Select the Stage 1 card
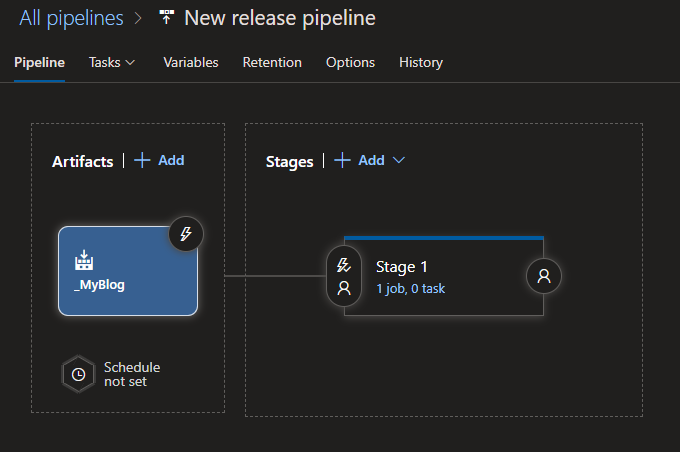The height and width of the screenshot is (452, 680). tap(444, 276)
